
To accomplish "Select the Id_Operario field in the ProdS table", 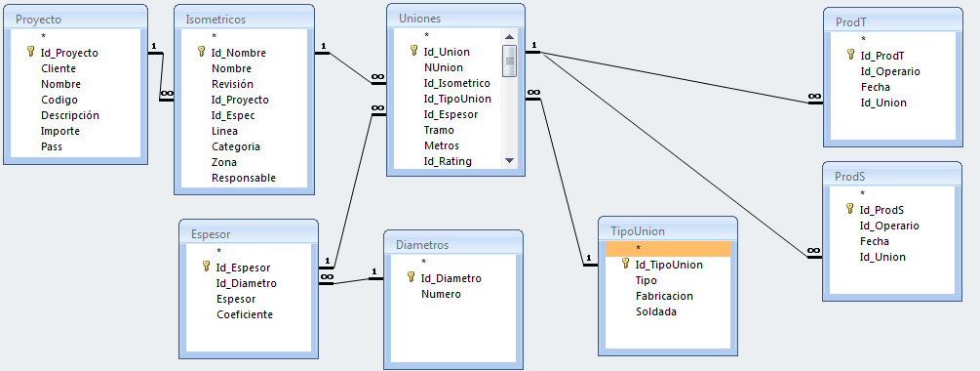I will tap(889, 226).
